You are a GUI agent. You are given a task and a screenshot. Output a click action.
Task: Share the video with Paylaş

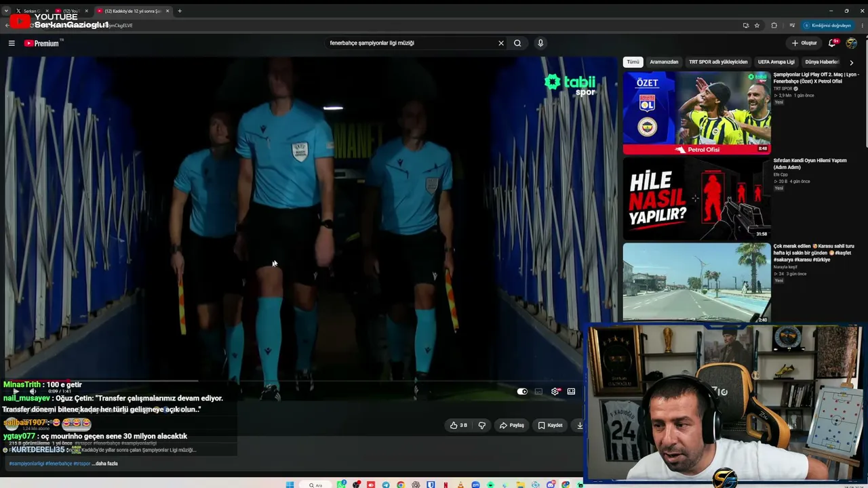[x=512, y=426]
